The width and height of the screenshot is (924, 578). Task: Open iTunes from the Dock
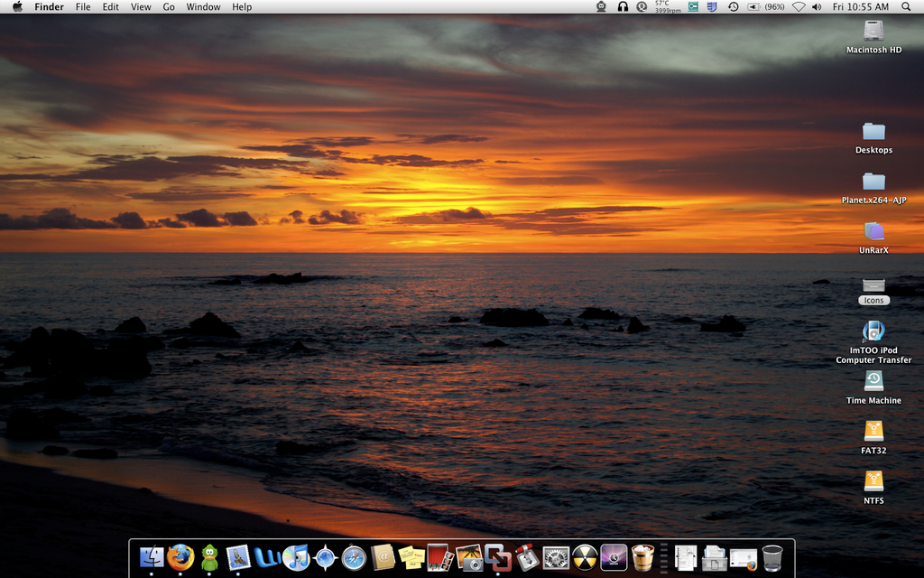coord(296,557)
